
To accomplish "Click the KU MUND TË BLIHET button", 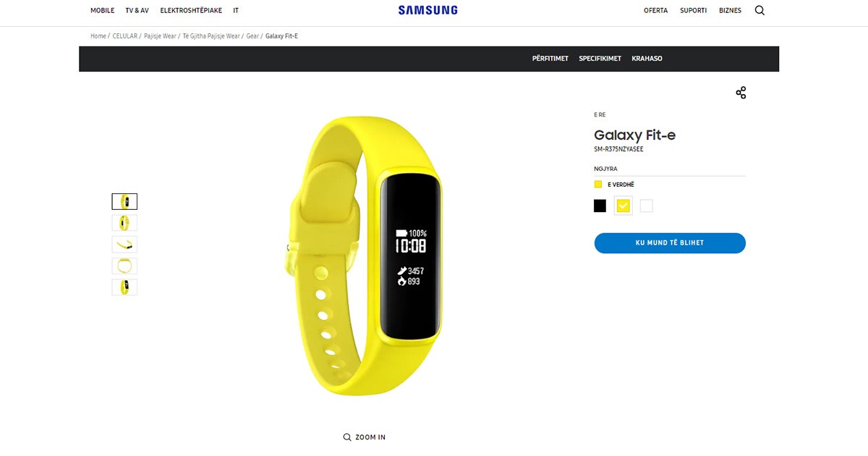I will coord(670,243).
